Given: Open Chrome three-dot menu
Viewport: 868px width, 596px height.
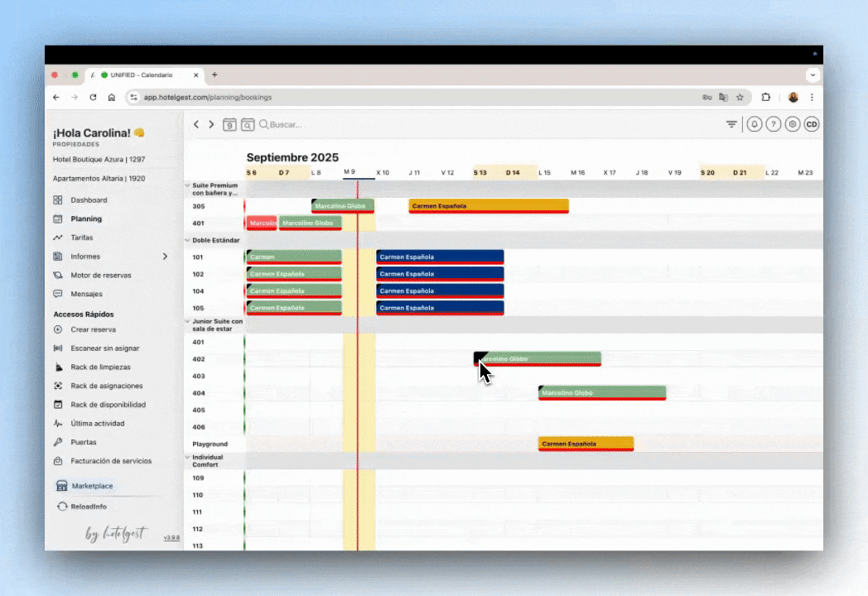Looking at the screenshot, I should click(x=812, y=98).
